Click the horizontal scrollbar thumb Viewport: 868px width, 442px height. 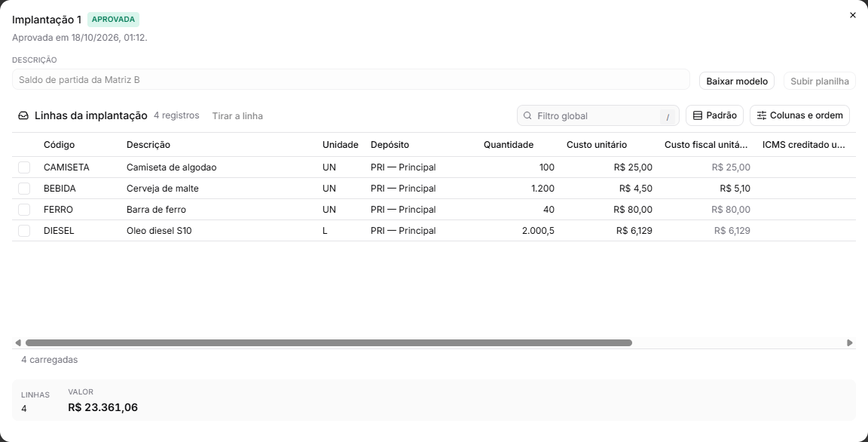tap(329, 343)
